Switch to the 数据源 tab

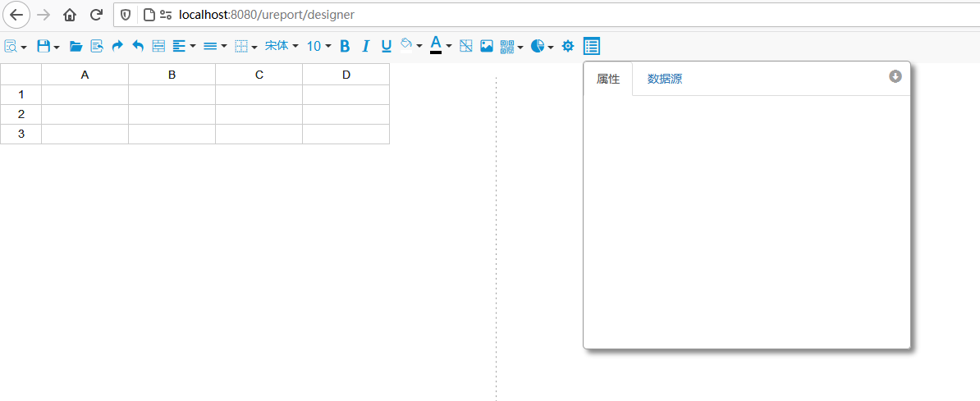point(665,80)
